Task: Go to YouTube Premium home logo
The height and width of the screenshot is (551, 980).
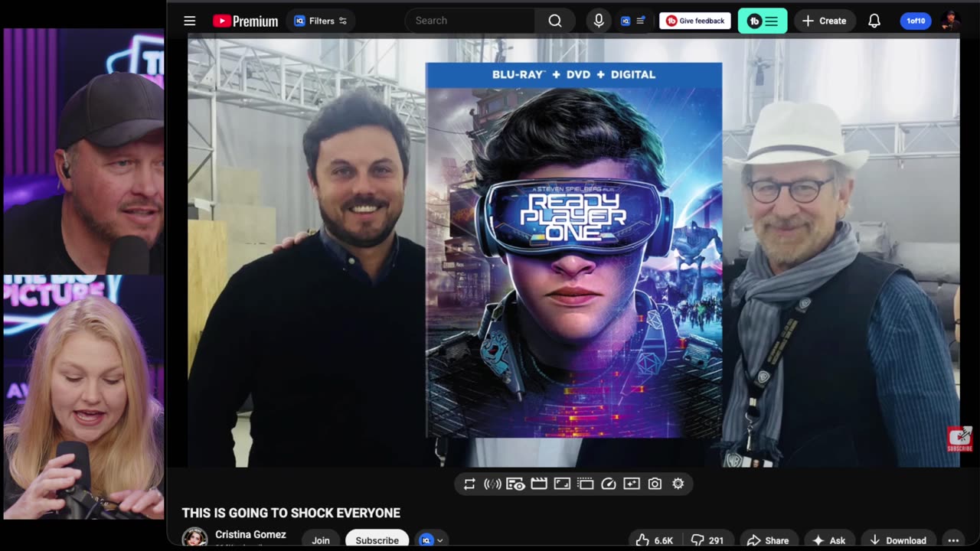Action: tap(245, 21)
